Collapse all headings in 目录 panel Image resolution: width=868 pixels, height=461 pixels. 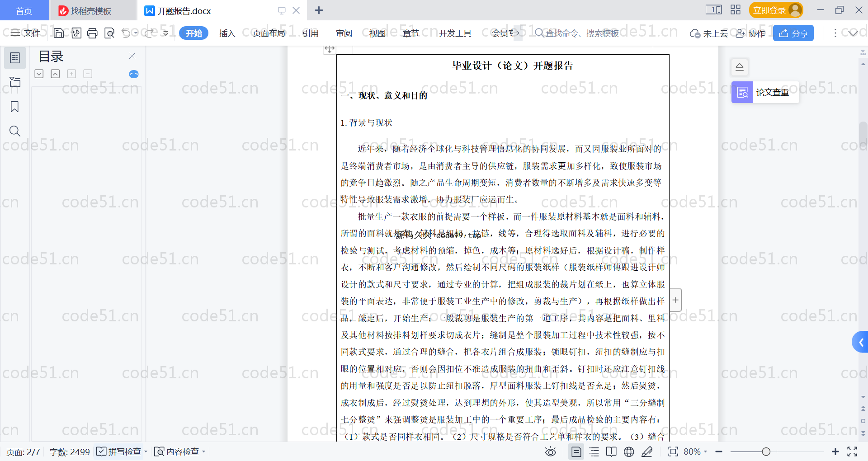[55, 74]
